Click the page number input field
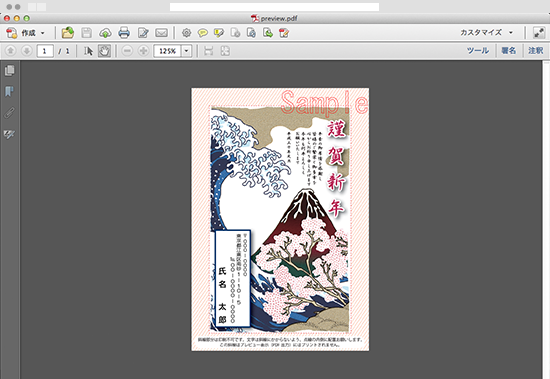Image resolution: width=550 pixels, height=379 pixels. point(45,51)
